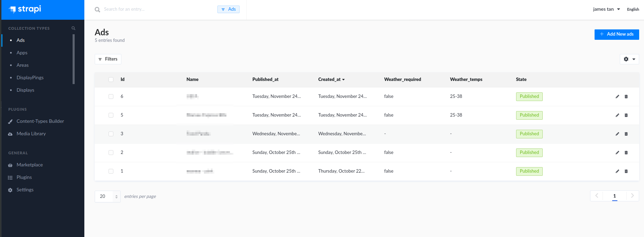Image resolution: width=644 pixels, height=237 pixels.
Task: Go to next page with the right arrow
Action: pyautogui.click(x=632, y=196)
